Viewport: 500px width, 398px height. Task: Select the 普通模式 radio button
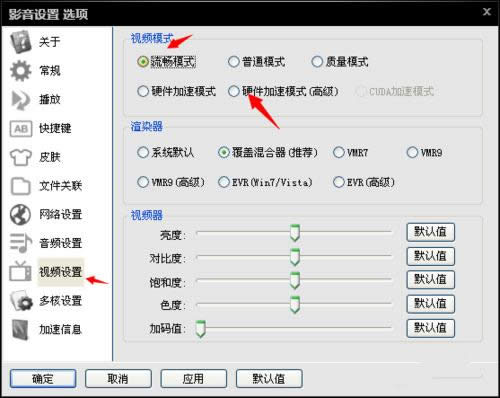pos(234,62)
